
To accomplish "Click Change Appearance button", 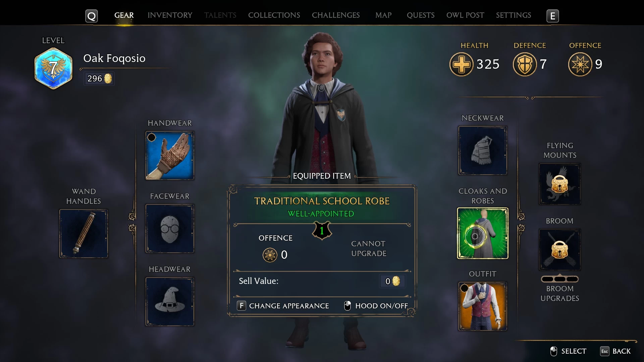I will pos(283,306).
